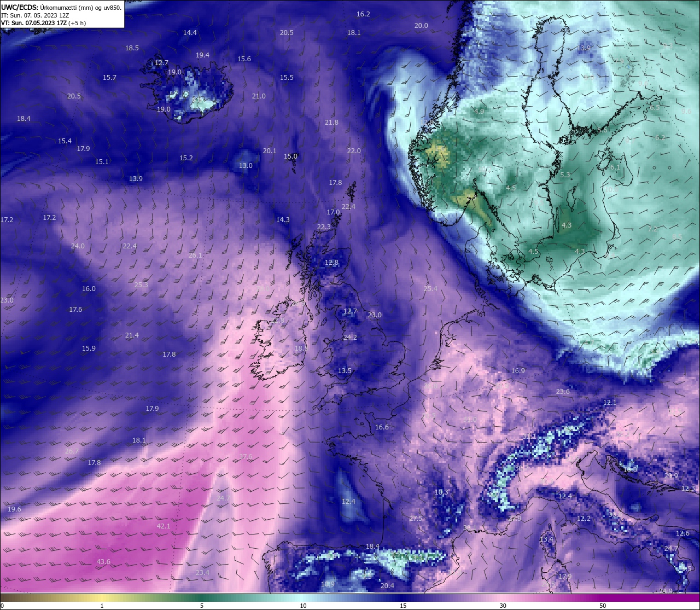This screenshot has height=610, width=700.
Task: Click the value 21.4 west of Ireland
Action: point(132,335)
